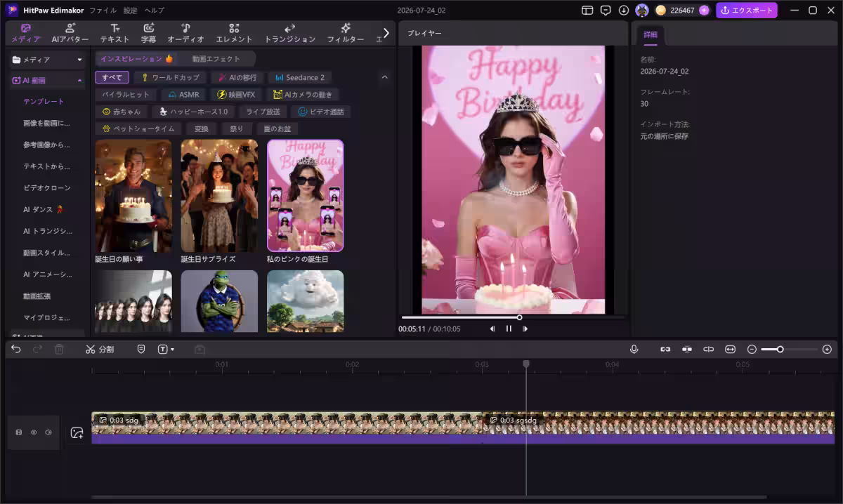The width and height of the screenshot is (843, 504).
Task: Toggle the track visibility eye icon
Action: [34, 433]
